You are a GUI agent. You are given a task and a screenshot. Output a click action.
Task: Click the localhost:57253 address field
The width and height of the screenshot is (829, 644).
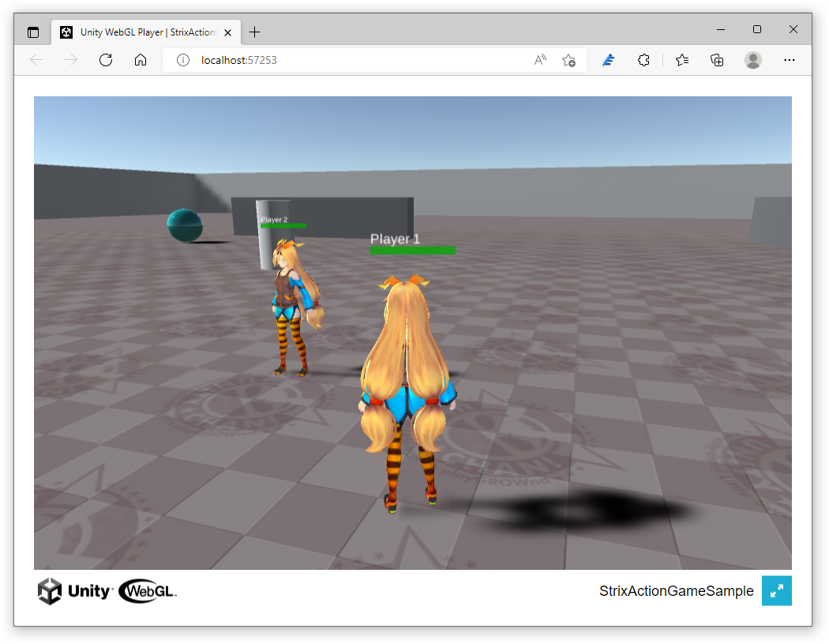pyautogui.click(x=349, y=60)
